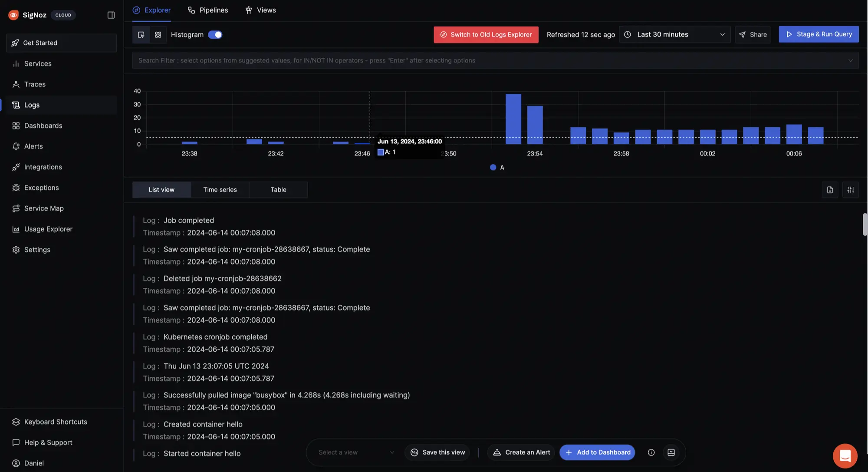
Task: Click the info circle icon in bottom bar
Action: 651,452
